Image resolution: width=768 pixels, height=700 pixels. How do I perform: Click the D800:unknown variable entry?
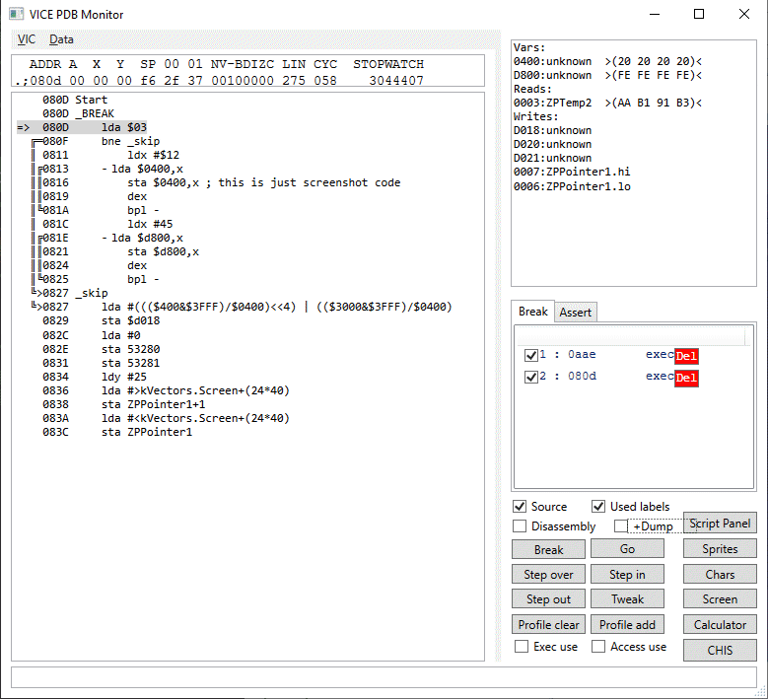pos(607,75)
